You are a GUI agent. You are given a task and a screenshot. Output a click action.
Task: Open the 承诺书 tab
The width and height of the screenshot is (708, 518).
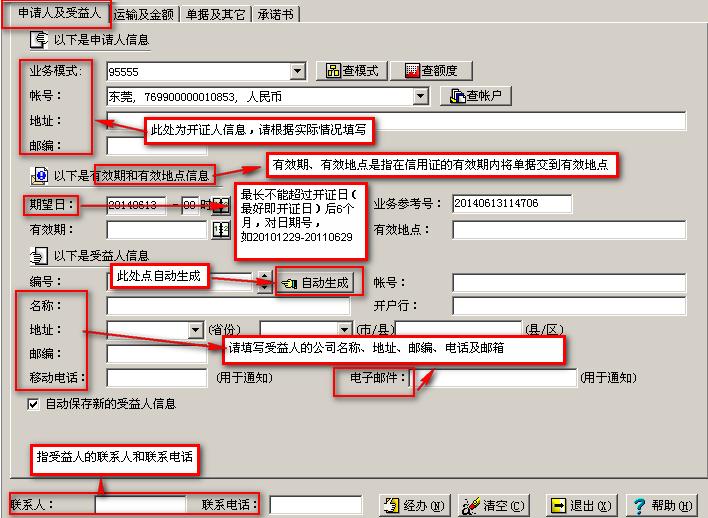(276, 14)
